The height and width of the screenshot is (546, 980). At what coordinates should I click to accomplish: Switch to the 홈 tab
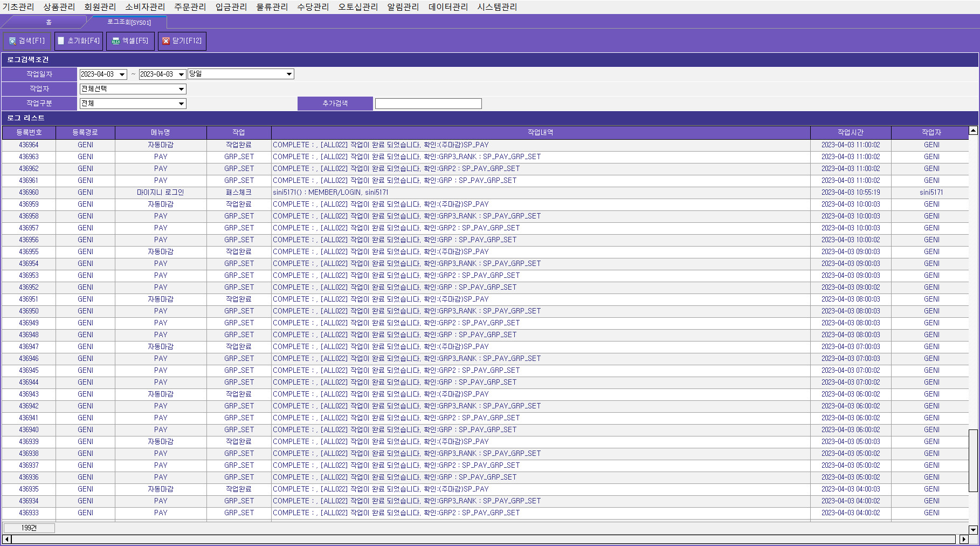pos(49,22)
